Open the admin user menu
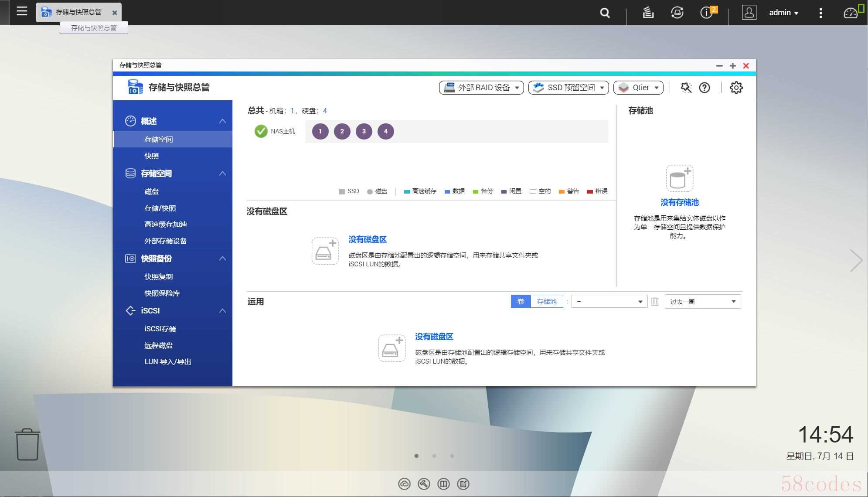This screenshot has width=868, height=497. coord(783,13)
